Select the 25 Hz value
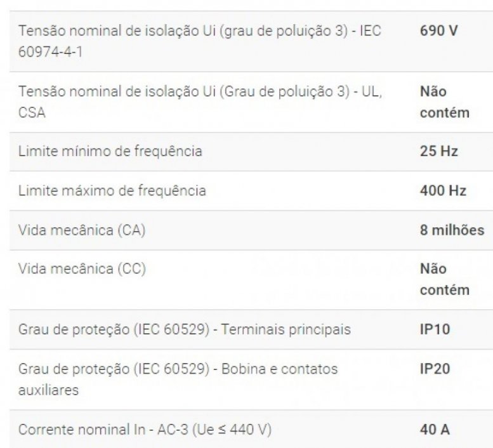The width and height of the screenshot is (493, 448). 439,152
